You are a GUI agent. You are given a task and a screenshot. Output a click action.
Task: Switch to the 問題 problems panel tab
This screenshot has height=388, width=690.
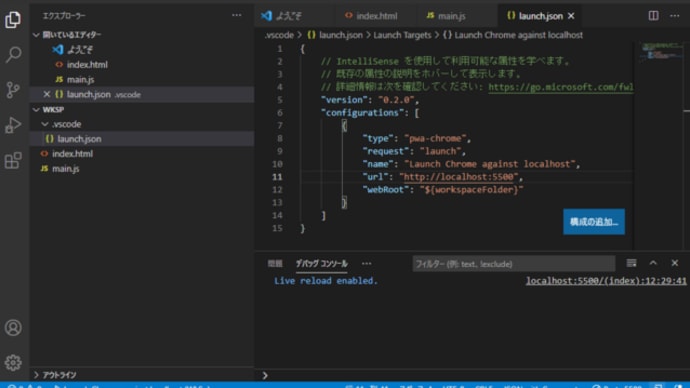pyautogui.click(x=275, y=264)
